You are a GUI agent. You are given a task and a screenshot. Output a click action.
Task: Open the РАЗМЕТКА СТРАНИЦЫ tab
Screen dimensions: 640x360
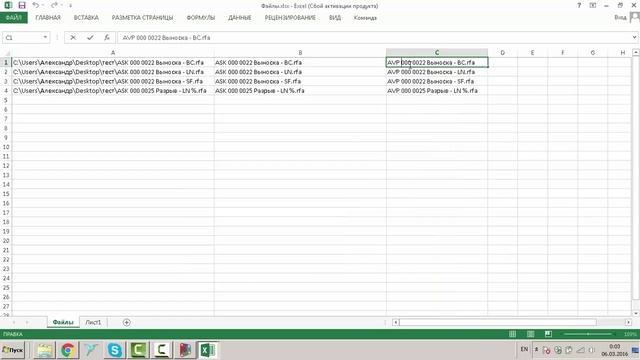point(142,18)
